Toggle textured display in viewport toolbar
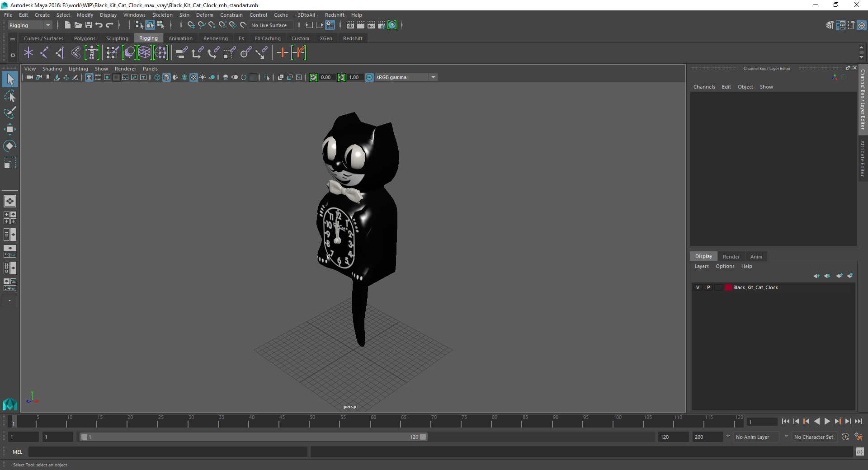 pyautogui.click(x=193, y=77)
